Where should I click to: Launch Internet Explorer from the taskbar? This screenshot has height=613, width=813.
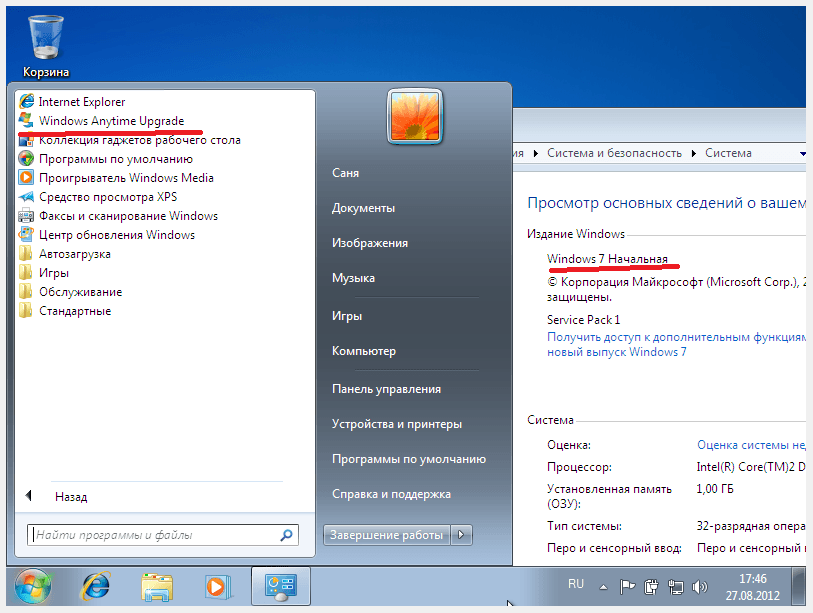96,587
